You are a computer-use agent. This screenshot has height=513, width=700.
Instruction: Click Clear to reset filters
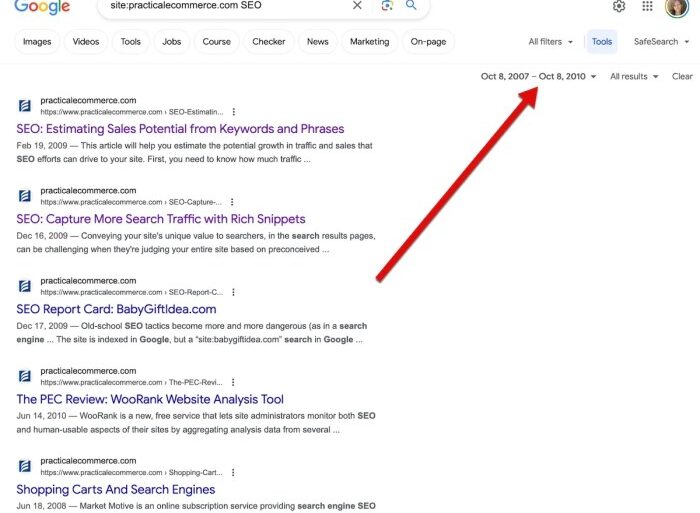682,76
